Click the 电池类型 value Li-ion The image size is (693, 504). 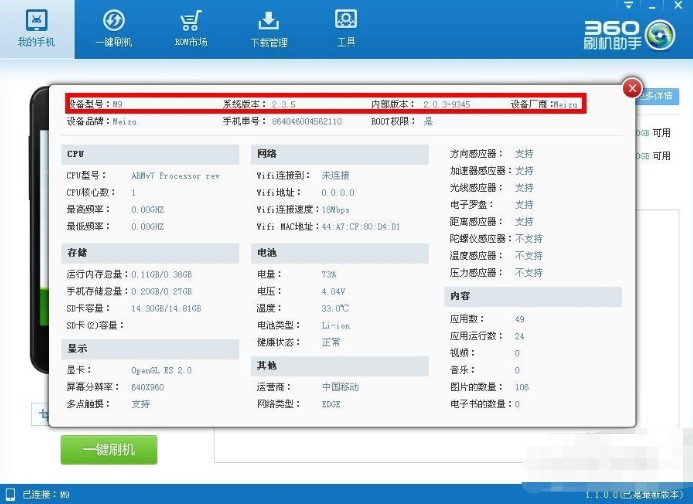point(335,326)
